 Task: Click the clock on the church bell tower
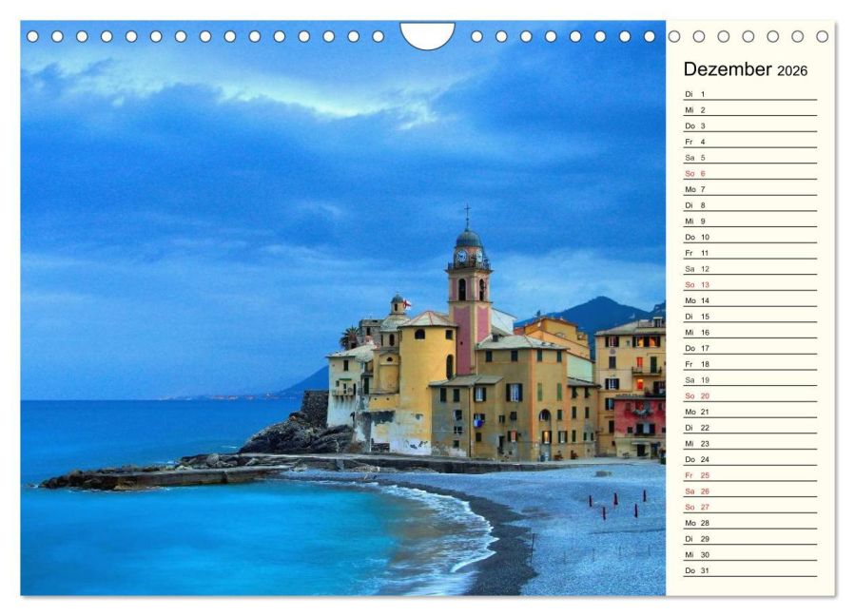tap(461, 256)
